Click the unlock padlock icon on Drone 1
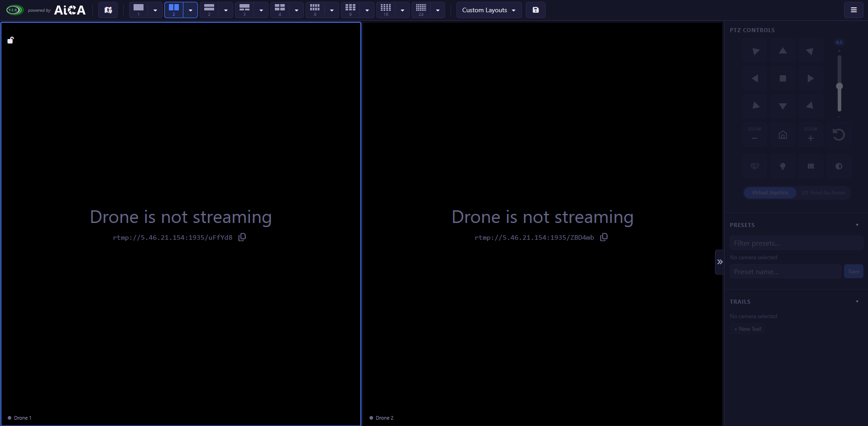868x426 pixels. (x=10, y=40)
